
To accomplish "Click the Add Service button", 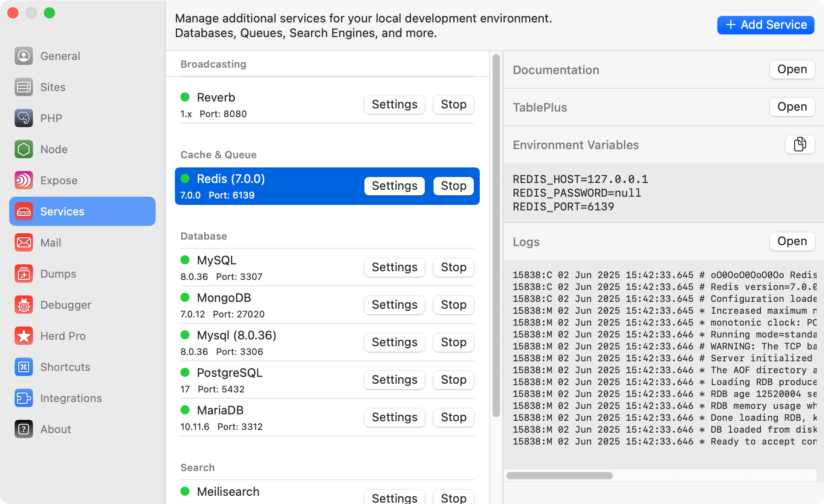I will click(765, 25).
